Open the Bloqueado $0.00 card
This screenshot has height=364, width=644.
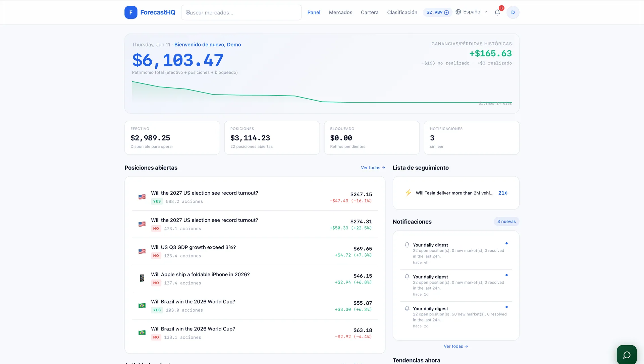tap(372, 138)
